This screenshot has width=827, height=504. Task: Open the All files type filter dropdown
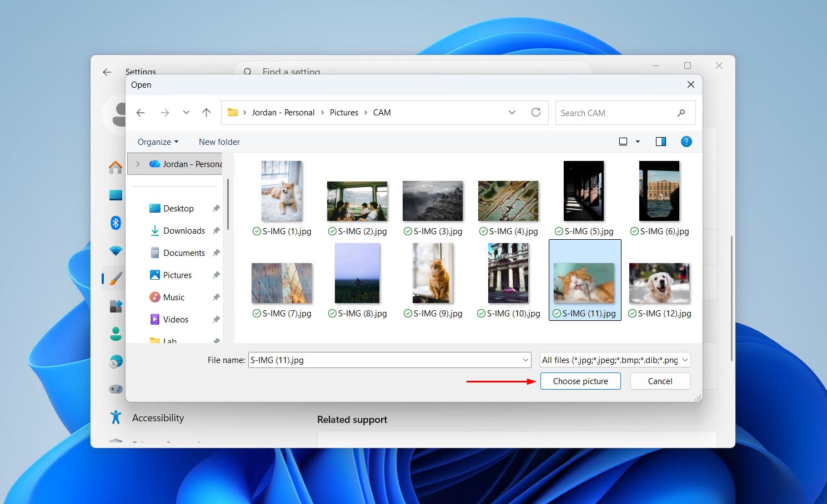tap(615, 360)
